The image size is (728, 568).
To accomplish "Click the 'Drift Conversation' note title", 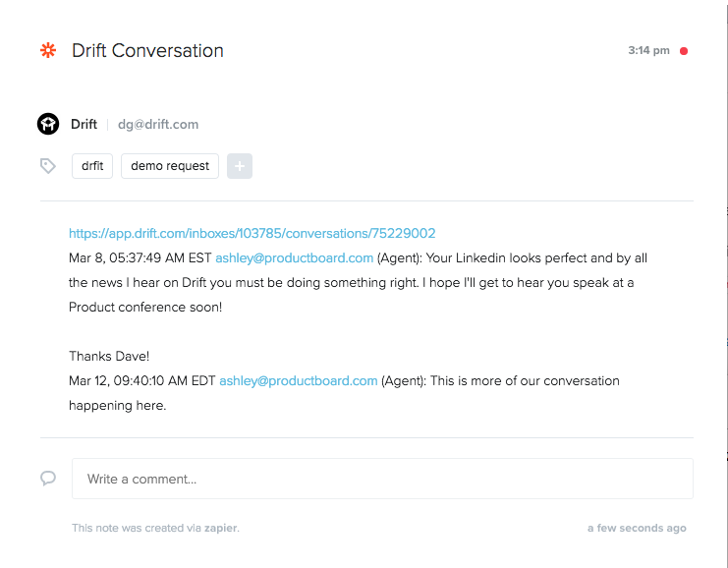I will pos(147,51).
